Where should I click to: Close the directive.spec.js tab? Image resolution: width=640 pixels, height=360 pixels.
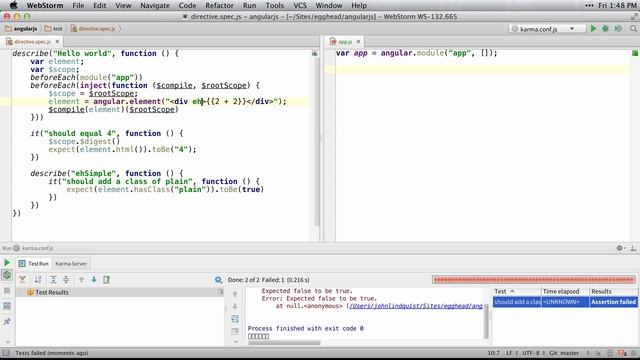tap(57, 42)
